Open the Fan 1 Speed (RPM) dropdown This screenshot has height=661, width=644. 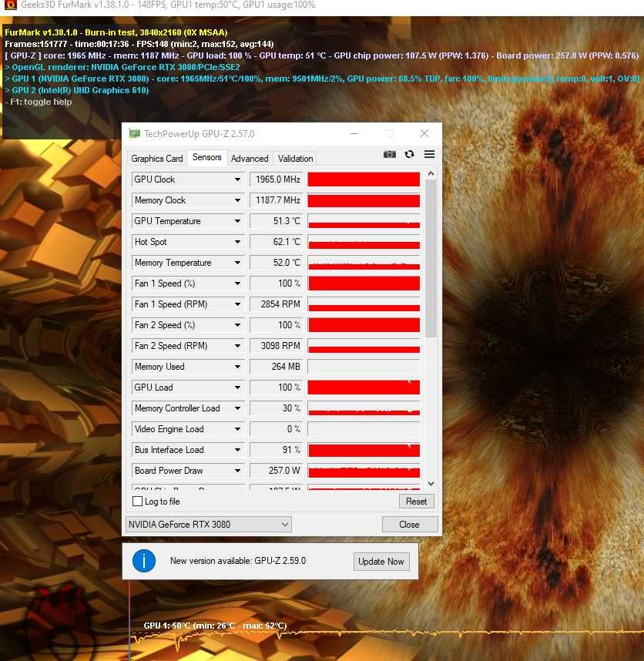click(x=238, y=304)
